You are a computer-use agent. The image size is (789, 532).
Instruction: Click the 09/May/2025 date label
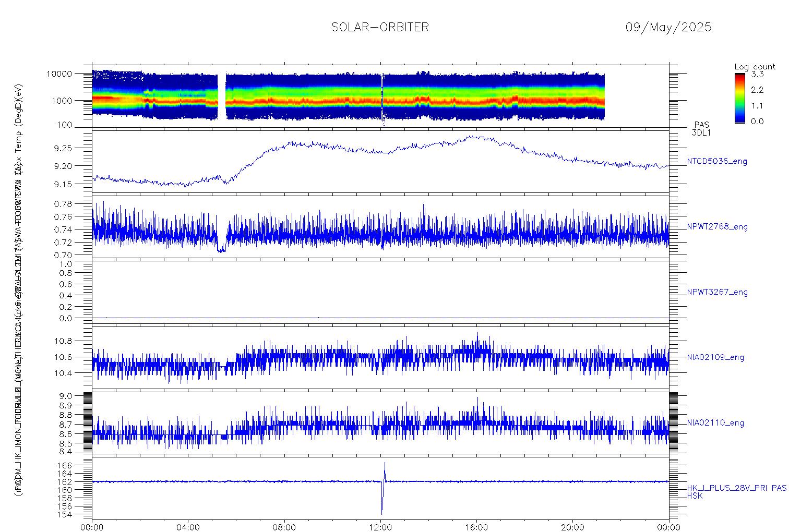coord(668,27)
